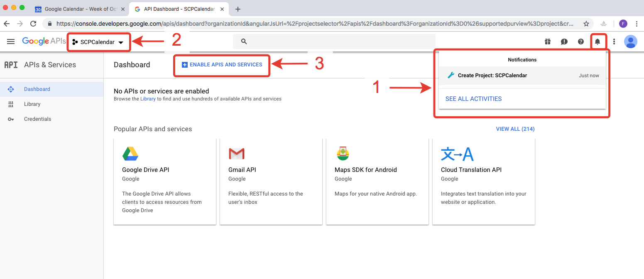Viewport: 644px width, 279px height.
Task: Bookmark this page with the star
Action: pos(586,24)
